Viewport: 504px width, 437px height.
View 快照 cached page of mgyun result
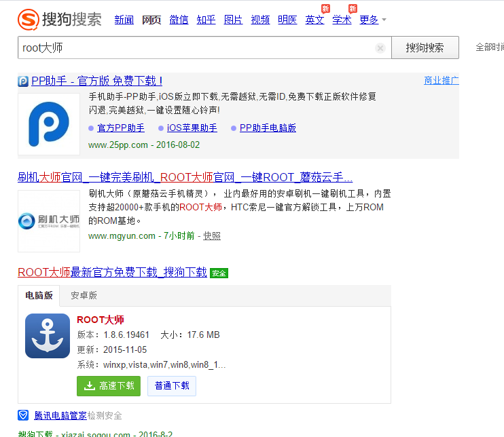click(x=212, y=236)
